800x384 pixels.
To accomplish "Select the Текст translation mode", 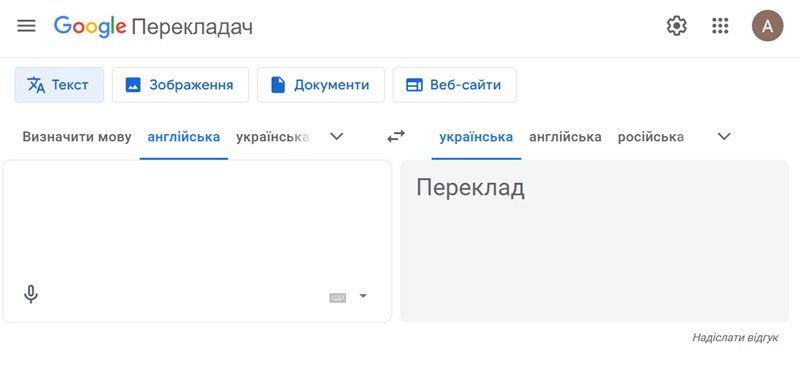I will (x=59, y=85).
